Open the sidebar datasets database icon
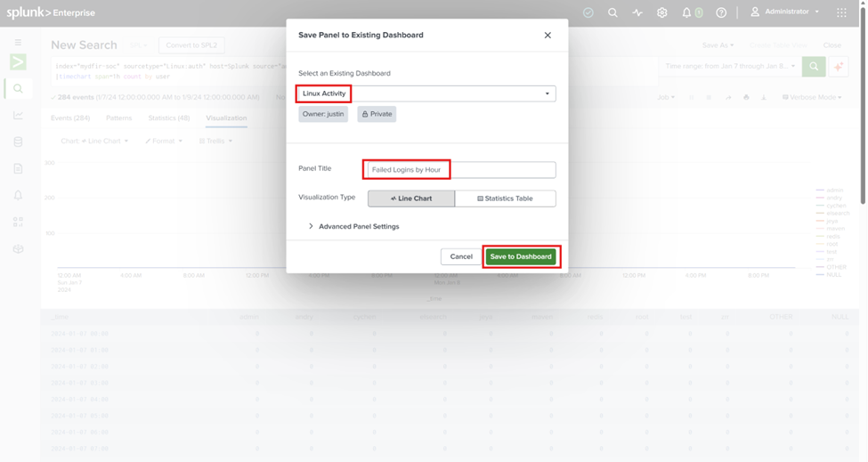This screenshot has height=462, width=868. pyautogui.click(x=19, y=142)
